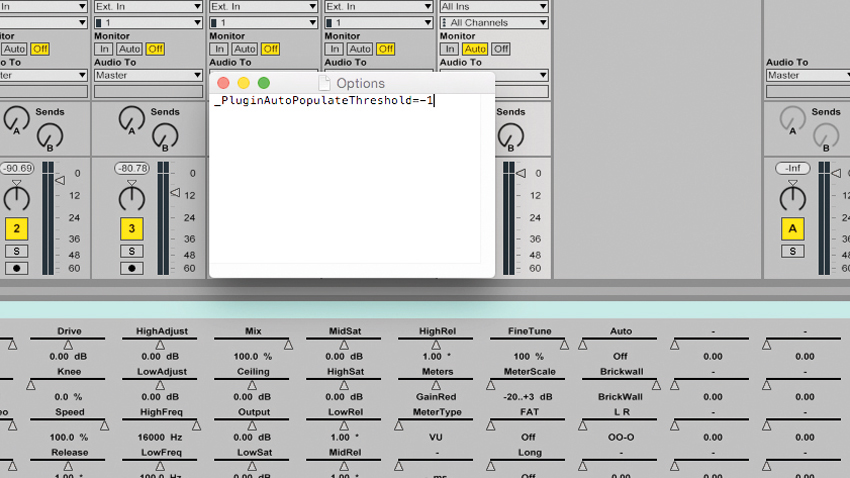This screenshot has width=850, height=478.
Task: Solo track 2
Action: (16, 251)
